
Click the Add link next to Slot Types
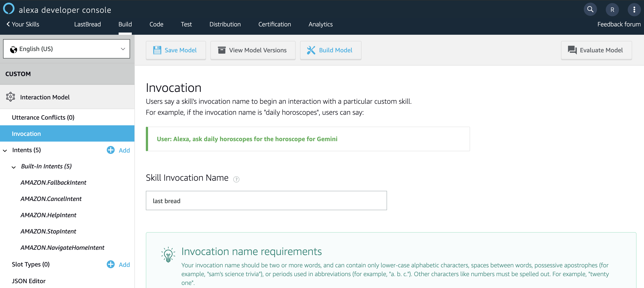(x=124, y=265)
